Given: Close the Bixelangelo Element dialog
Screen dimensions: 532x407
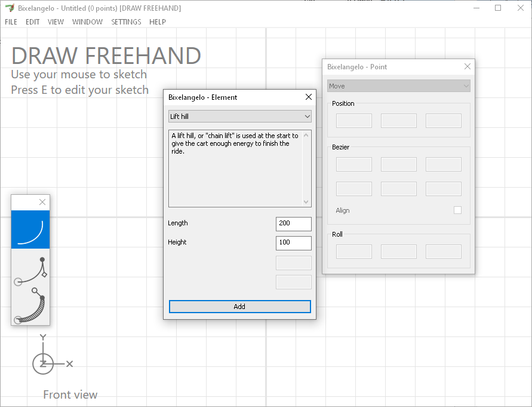Looking at the screenshot, I should (309, 97).
